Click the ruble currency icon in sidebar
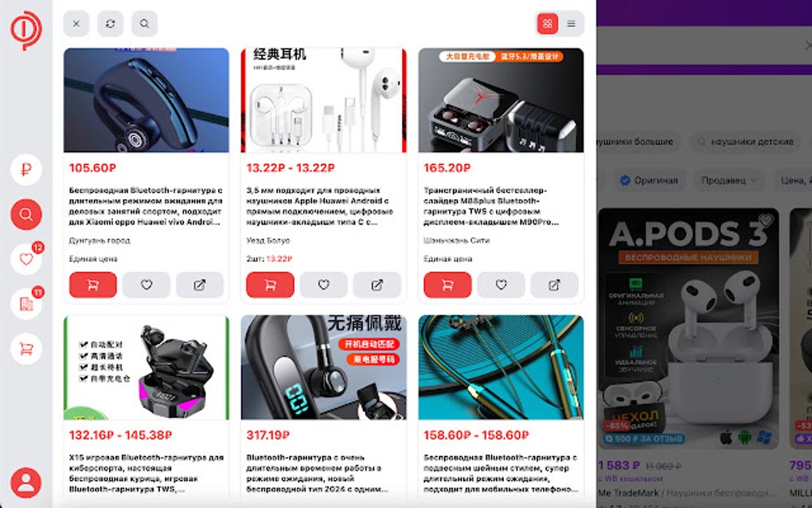The width and height of the screenshot is (812, 508). 26,170
